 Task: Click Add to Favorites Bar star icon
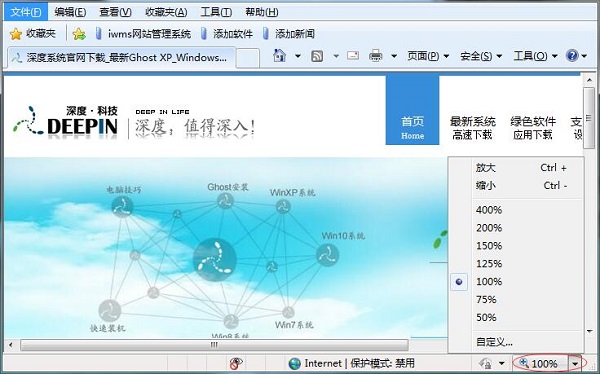coord(79,34)
